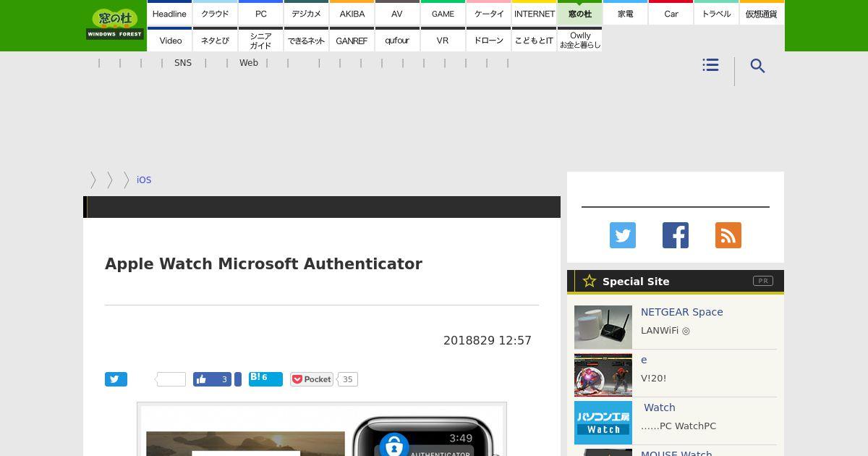Open the Watch special site link

tap(660, 408)
